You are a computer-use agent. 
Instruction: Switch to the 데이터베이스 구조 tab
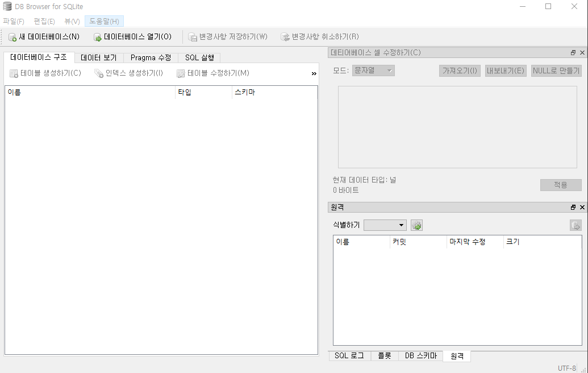click(x=39, y=57)
